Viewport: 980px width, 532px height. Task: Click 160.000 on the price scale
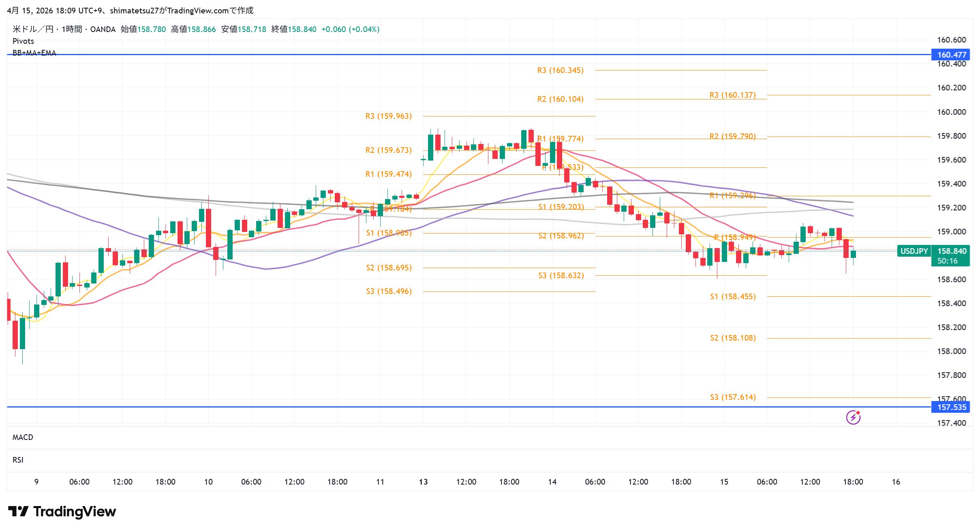pos(951,112)
